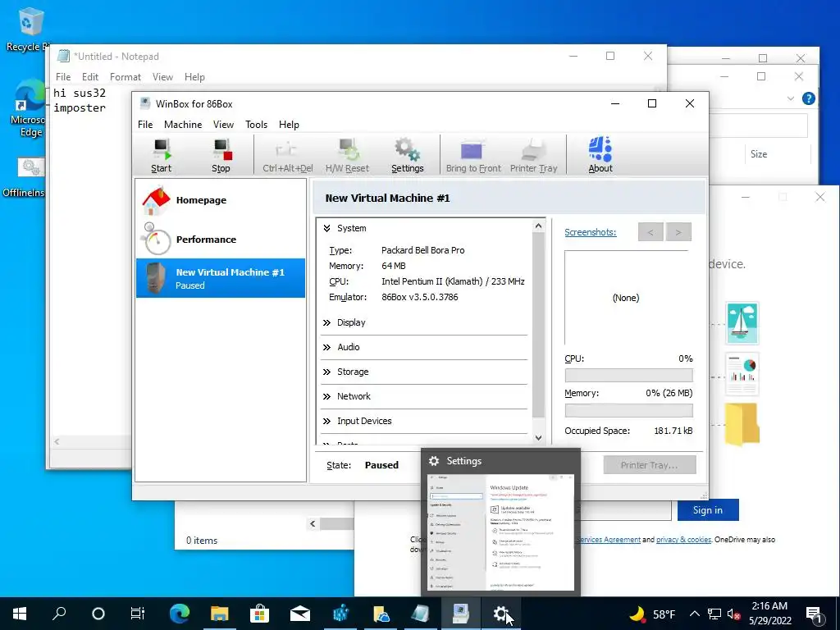Start the virtual machine with the Start icon

pyautogui.click(x=162, y=155)
